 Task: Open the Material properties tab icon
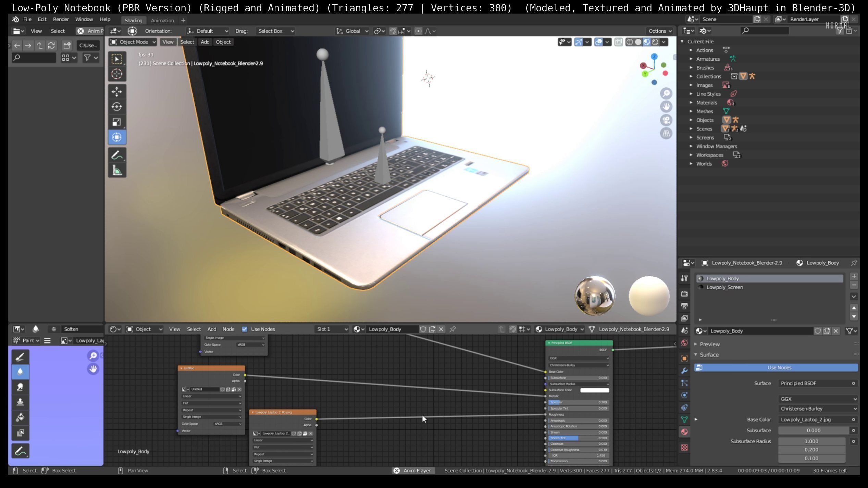[684, 432]
